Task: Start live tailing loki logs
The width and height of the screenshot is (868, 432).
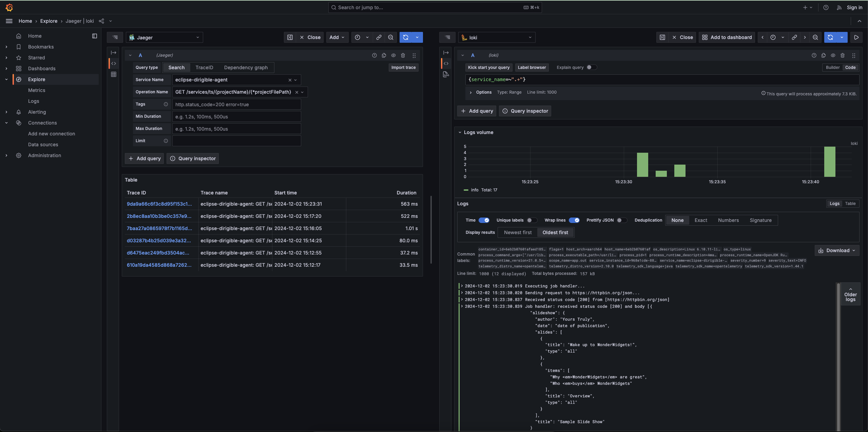Action: 856,37
